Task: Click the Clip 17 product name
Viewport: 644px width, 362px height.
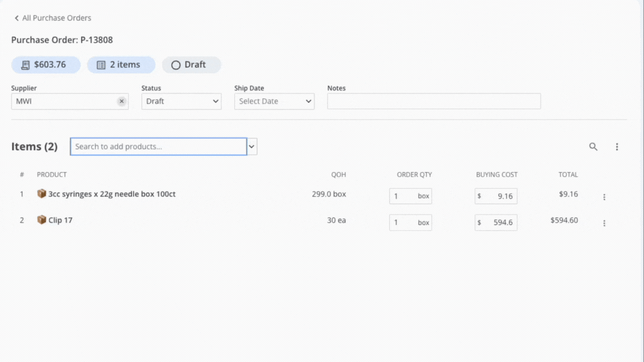Action: [60, 220]
